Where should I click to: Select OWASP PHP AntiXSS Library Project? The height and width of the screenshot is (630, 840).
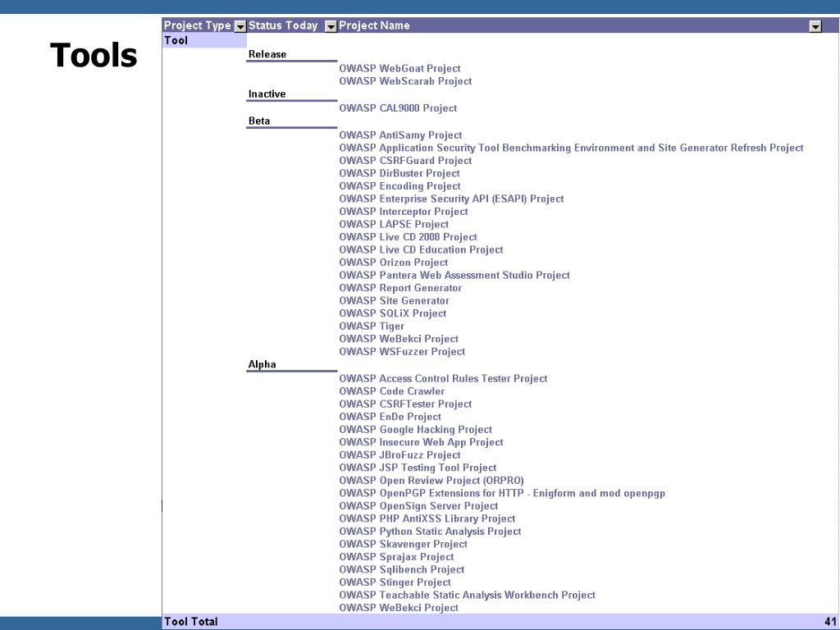(x=427, y=519)
